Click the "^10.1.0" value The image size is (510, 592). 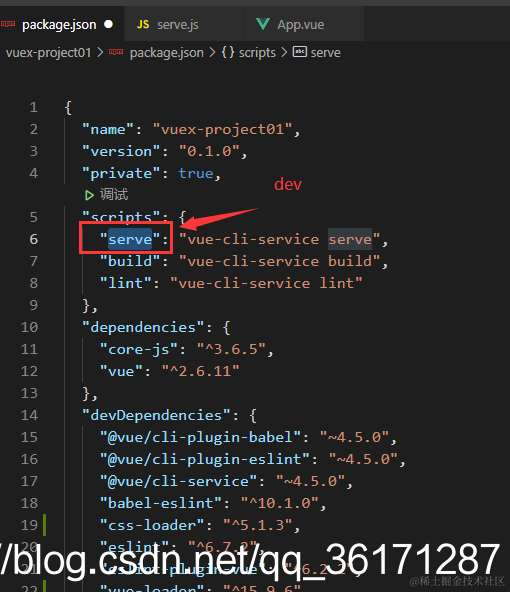pos(280,503)
